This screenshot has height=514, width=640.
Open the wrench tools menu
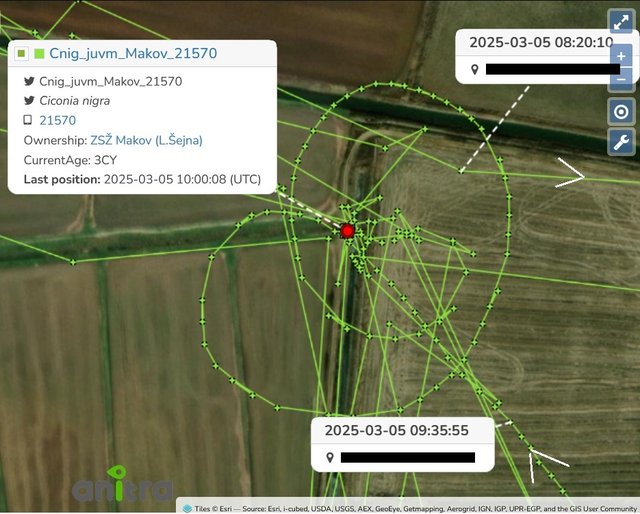click(x=621, y=142)
